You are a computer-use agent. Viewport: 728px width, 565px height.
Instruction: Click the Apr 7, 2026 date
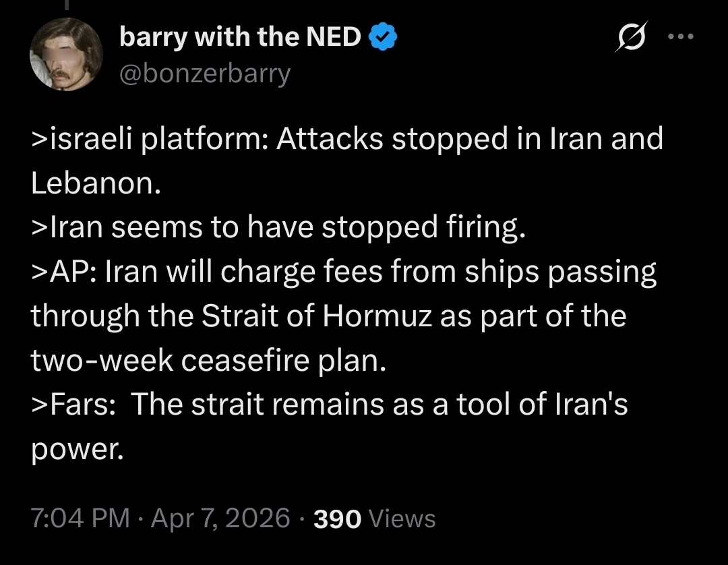coord(220,518)
